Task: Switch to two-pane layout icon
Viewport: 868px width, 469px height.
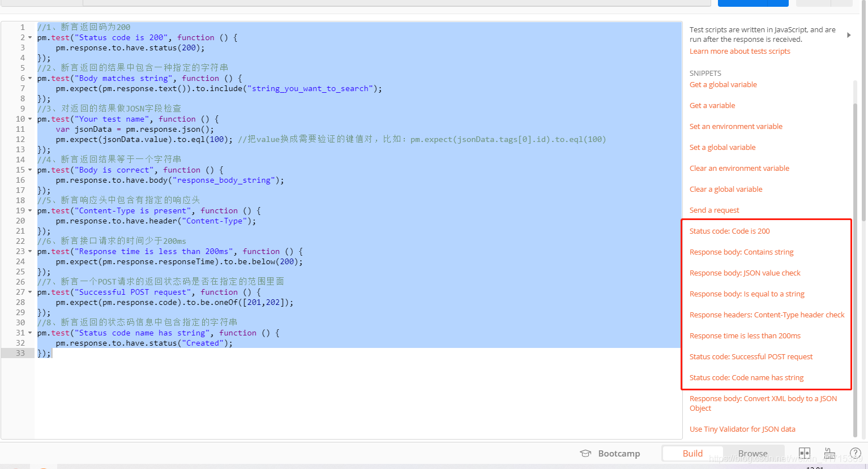Action: tap(805, 453)
